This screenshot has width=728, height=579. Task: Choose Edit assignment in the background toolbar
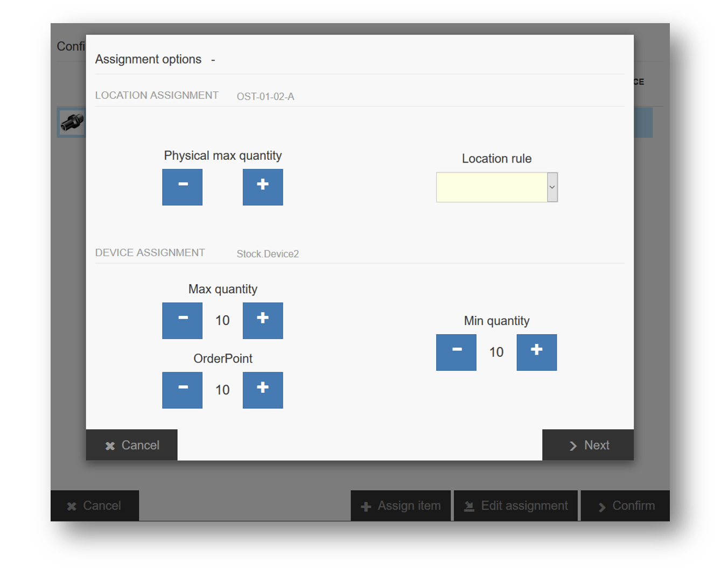click(516, 506)
